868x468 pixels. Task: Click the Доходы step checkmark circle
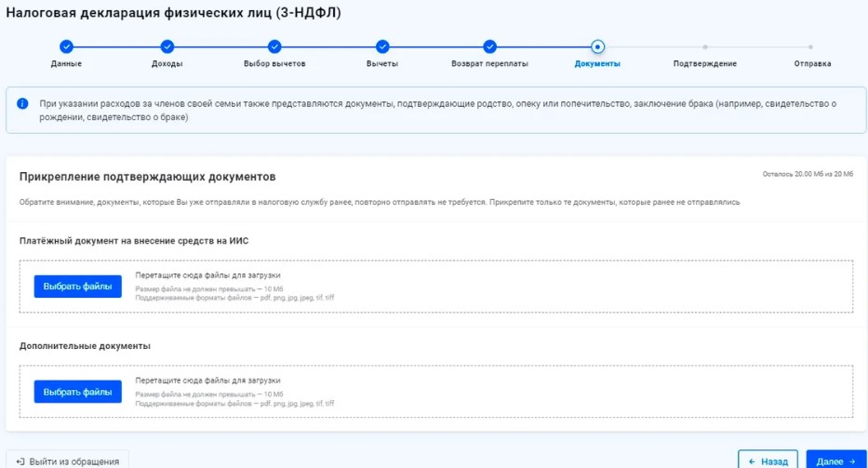(167, 47)
